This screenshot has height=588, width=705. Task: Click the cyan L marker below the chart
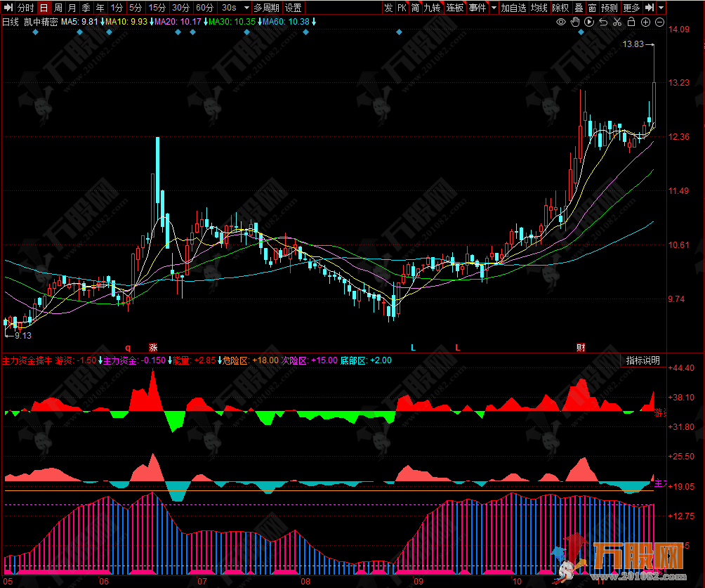point(413,347)
